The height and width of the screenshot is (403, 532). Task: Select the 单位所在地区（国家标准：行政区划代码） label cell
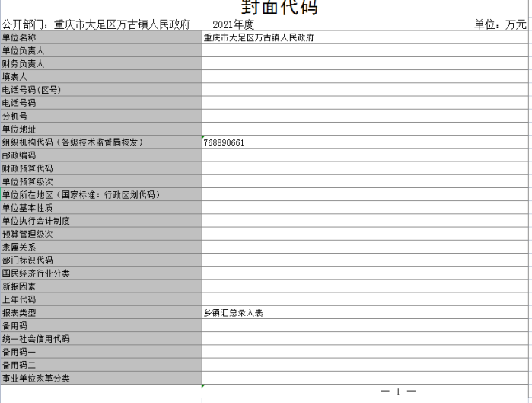(101, 195)
